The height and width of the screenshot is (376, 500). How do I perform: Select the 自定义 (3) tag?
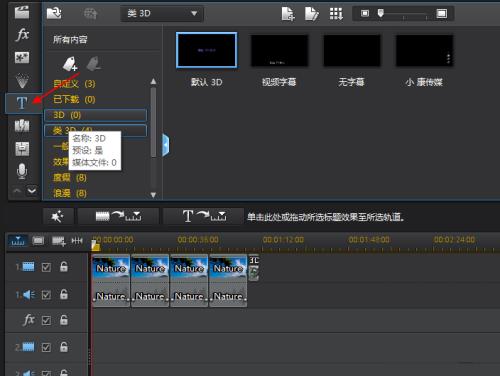74,83
